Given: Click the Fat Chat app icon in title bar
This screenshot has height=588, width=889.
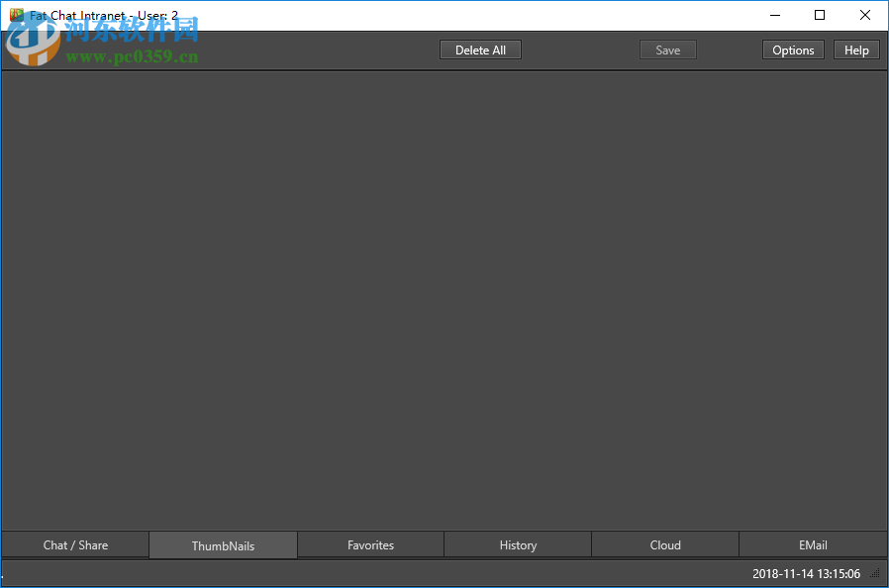Looking at the screenshot, I should (17, 15).
